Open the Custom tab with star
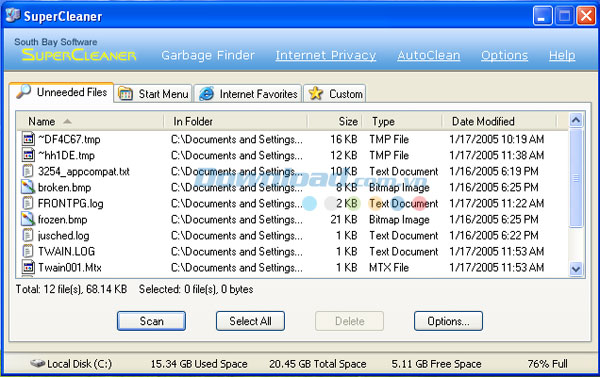 tap(335, 94)
